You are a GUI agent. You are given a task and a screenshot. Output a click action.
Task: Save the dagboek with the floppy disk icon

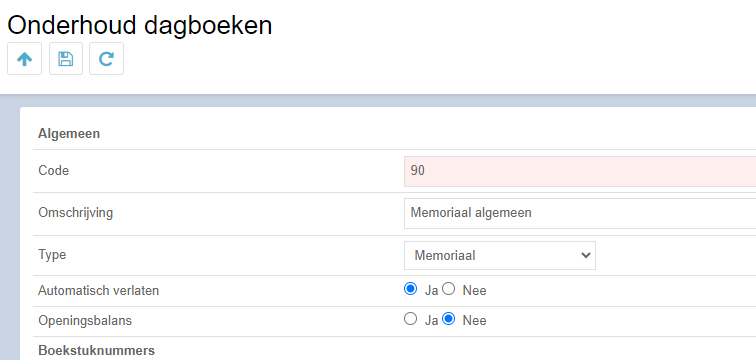tap(66, 59)
